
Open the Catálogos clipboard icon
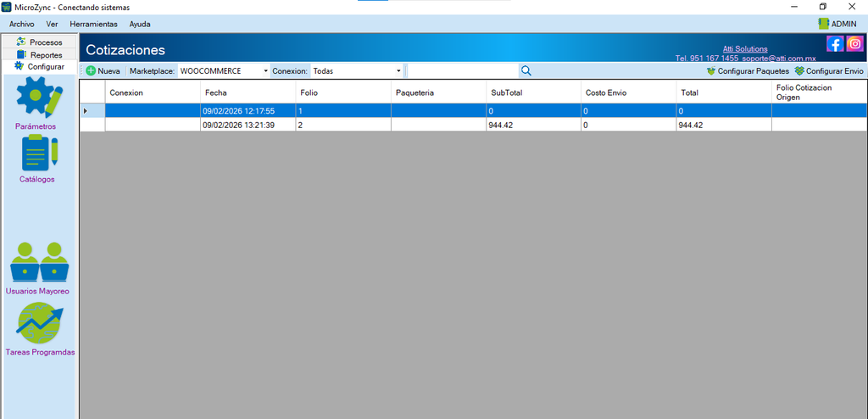pos(39,153)
